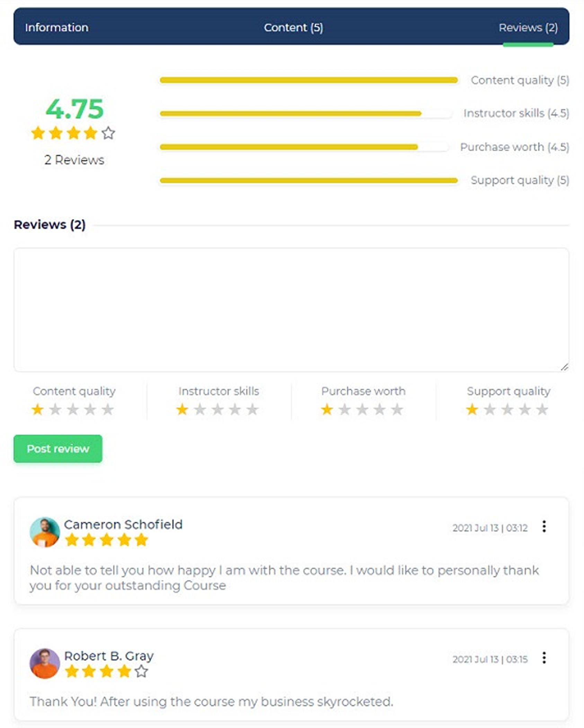Switch to the Information tab

(x=56, y=27)
